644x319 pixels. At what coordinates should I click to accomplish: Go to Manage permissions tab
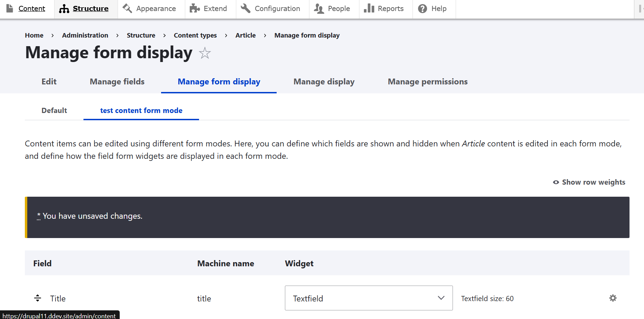tap(427, 82)
